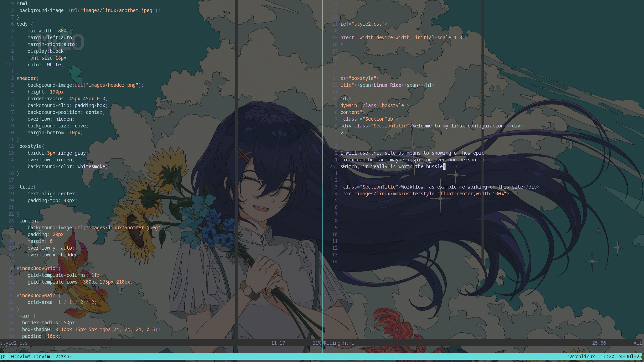This screenshot has height=362, width=644.
Task: Click the background-size: cover line
Action: [59, 126]
